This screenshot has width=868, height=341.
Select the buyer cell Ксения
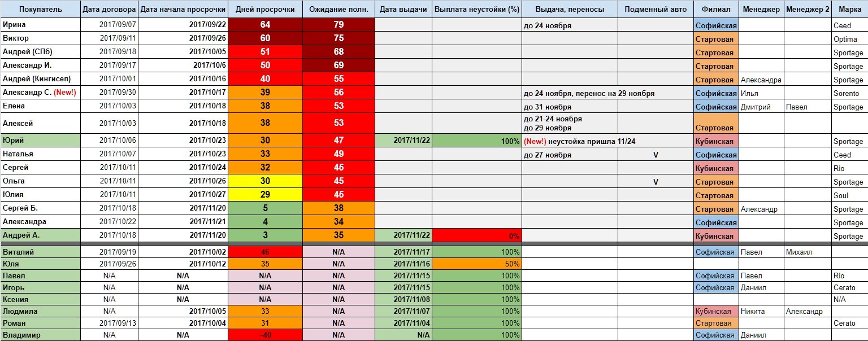pos(40,300)
